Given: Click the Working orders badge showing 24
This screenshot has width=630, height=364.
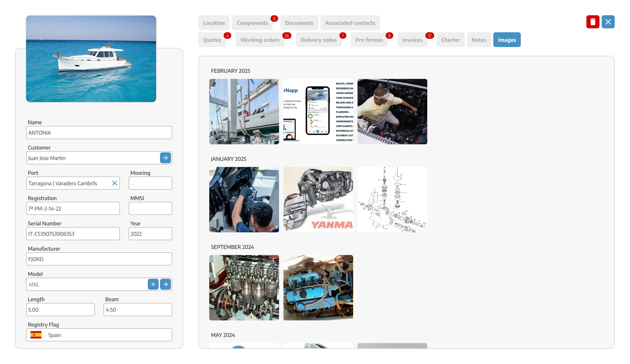Looking at the screenshot, I should 287,36.
